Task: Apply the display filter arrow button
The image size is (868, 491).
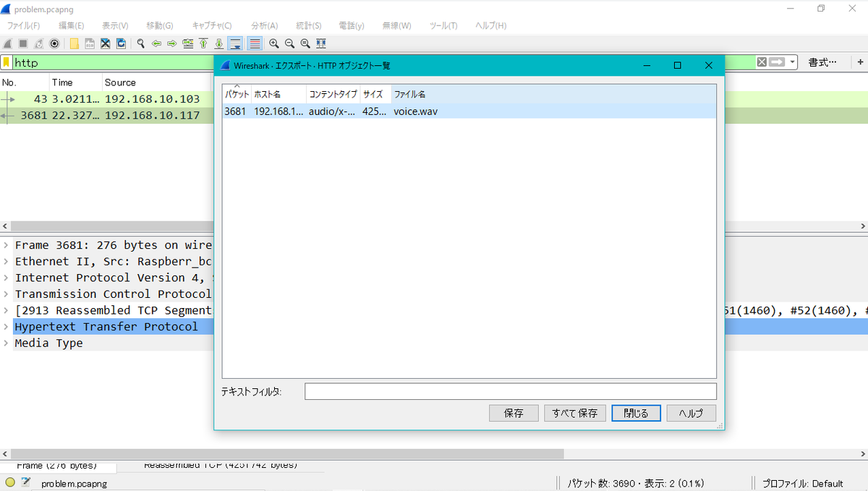Action: (x=777, y=62)
